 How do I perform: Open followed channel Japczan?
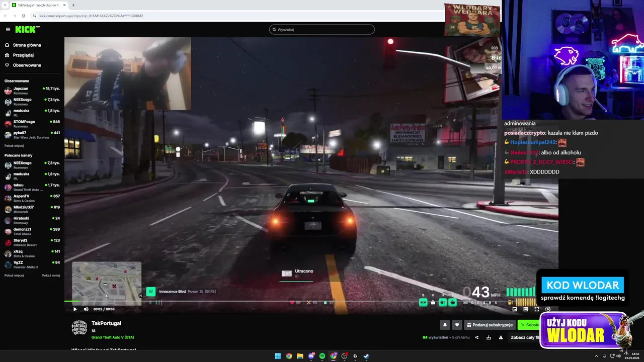pos(32,90)
